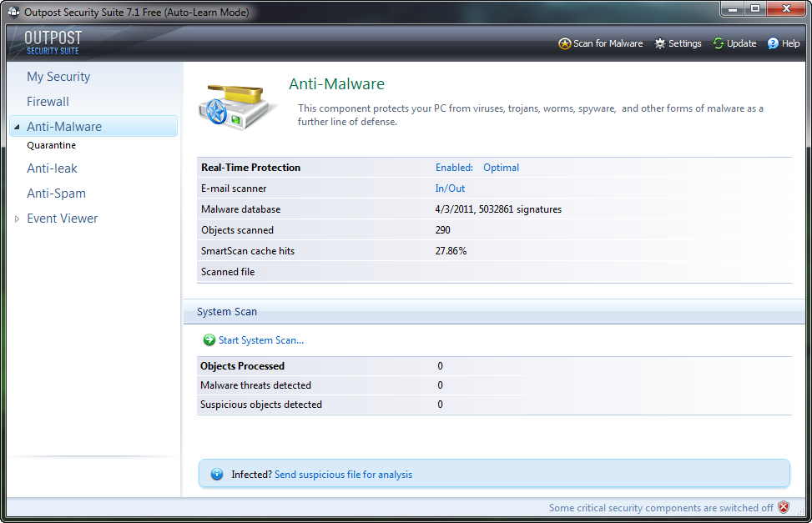Click the Help text in the toolbar

(x=791, y=43)
